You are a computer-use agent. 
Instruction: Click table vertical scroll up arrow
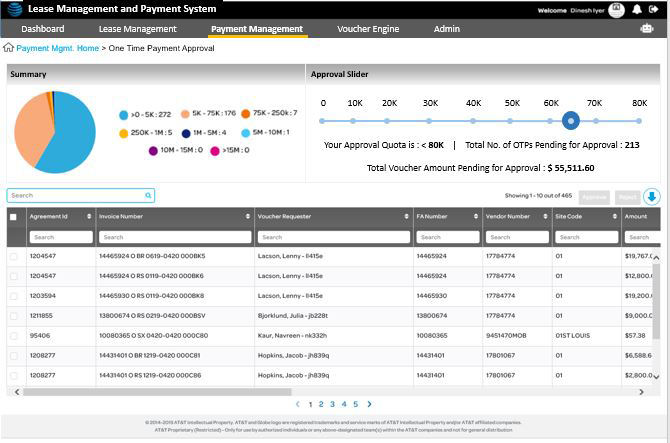pos(656,258)
